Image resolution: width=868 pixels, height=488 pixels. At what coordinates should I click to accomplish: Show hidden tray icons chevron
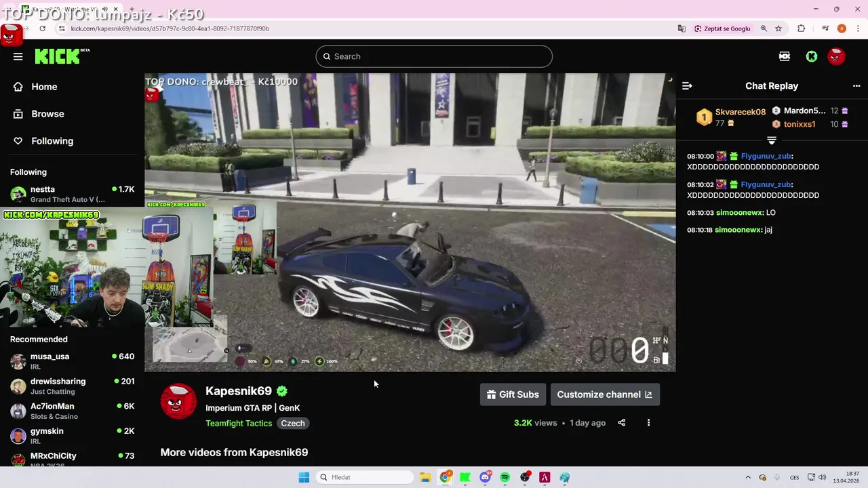point(748,477)
